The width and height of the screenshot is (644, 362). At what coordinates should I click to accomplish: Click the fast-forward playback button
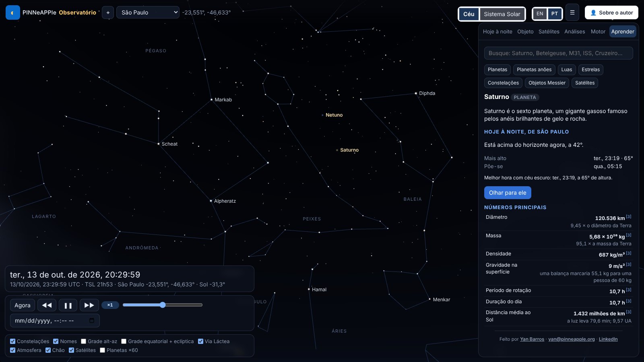coord(89,305)
